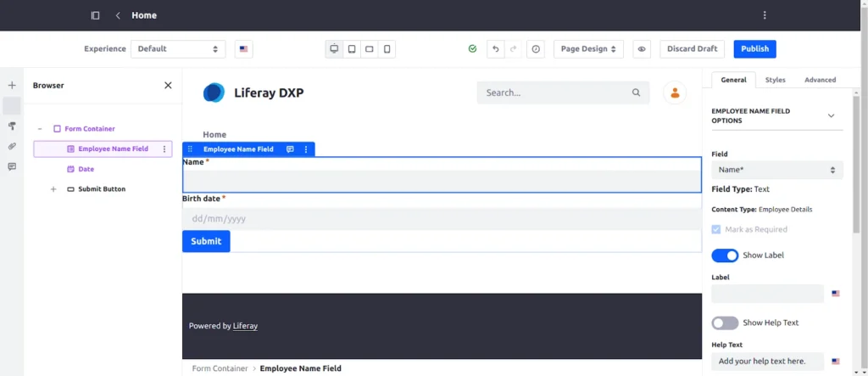Switch to the General tab

pyautogui.click(x=733, y=80)
